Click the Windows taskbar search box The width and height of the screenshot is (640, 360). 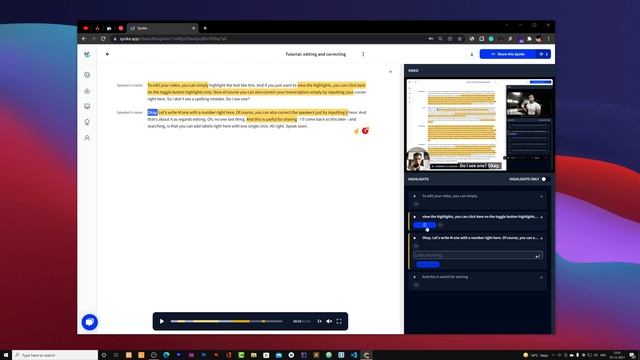[x=55, y=355]
